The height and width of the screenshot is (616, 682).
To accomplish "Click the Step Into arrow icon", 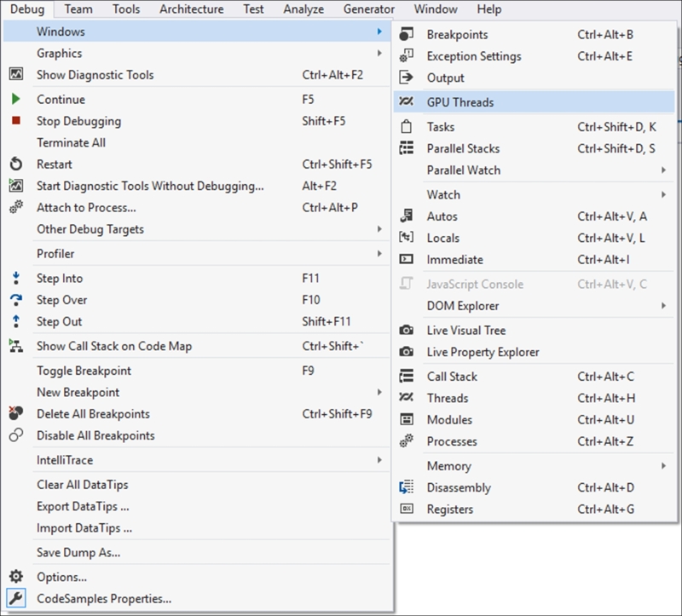I will [x=16, y=278].
